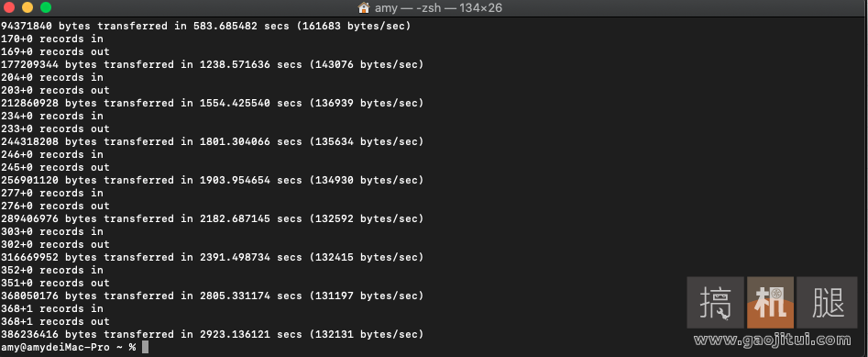Place cursor at the terminal input block cursor

pos(145,347)
